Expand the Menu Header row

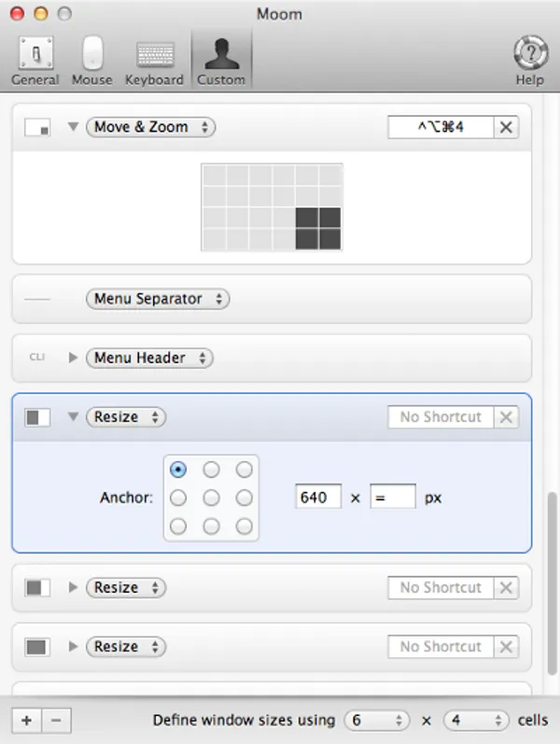73,358
